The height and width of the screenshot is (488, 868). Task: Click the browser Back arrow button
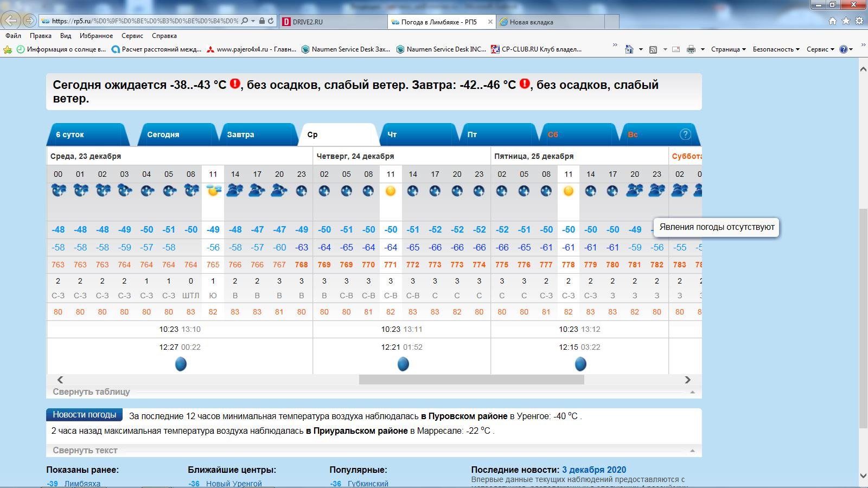(12, 21)
